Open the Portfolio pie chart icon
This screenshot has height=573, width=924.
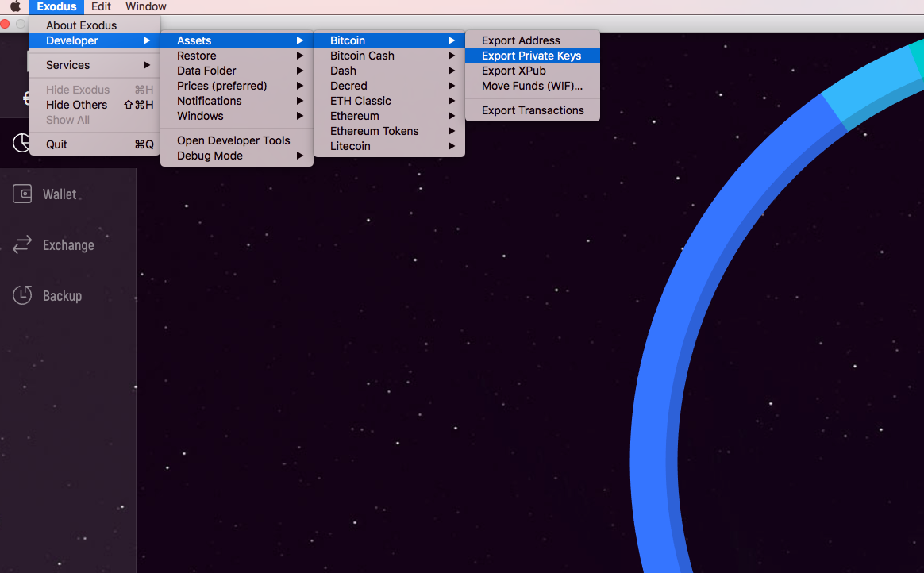point(21,143)
